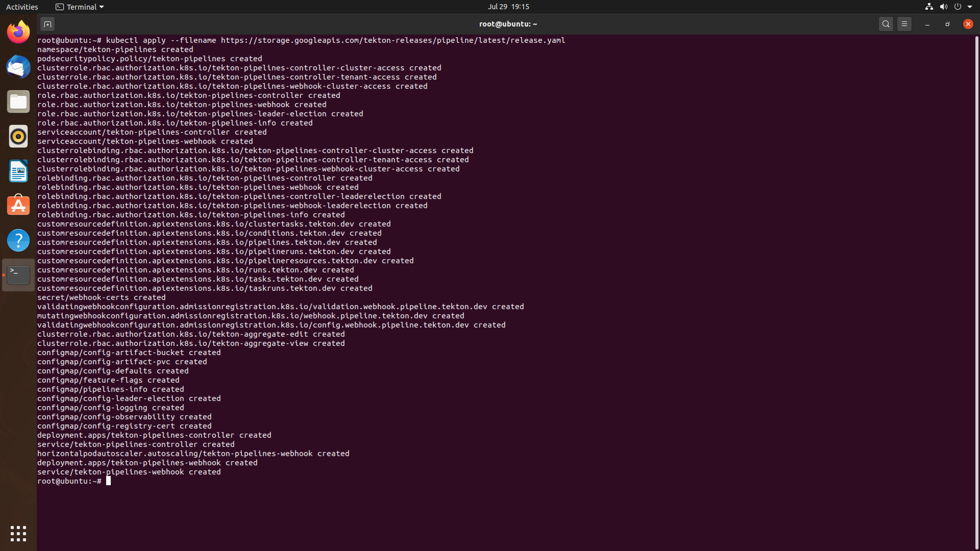Click 'configmap/feature-flags created' line

(108, 380)
